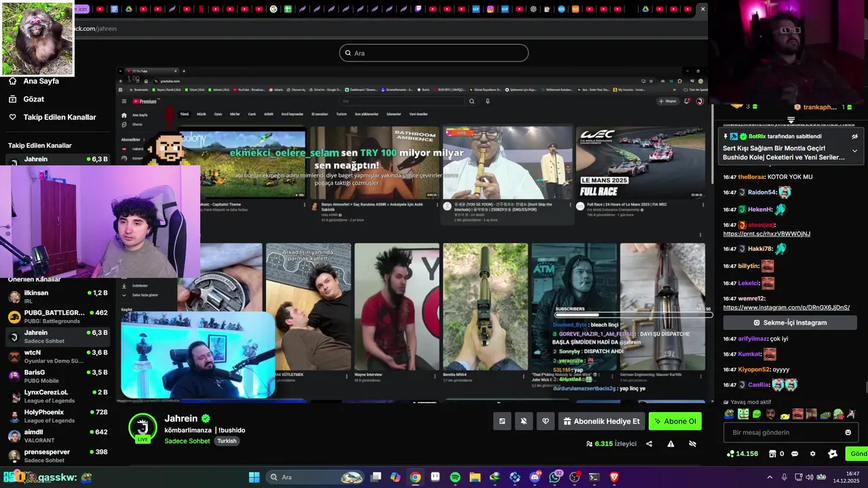The width and height of the screenshot is (868, 488).
Task: Open aimdll channel in sidebar
Action: [x=58, y=436]
